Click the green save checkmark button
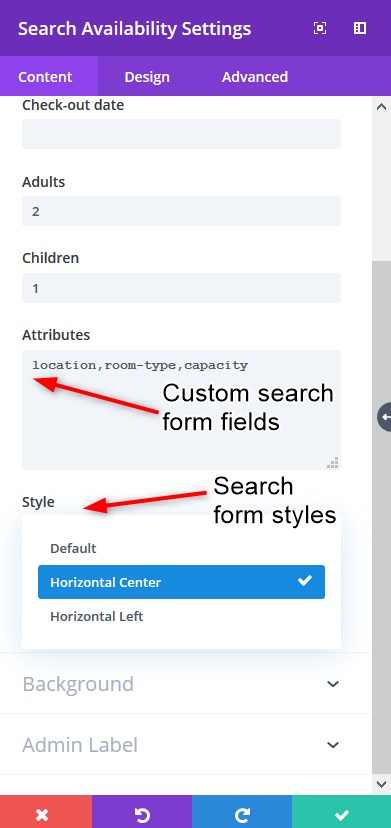 coord(341,812)
